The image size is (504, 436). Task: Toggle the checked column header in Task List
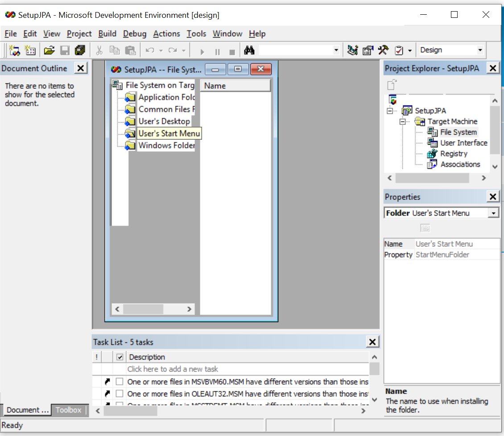120,357
